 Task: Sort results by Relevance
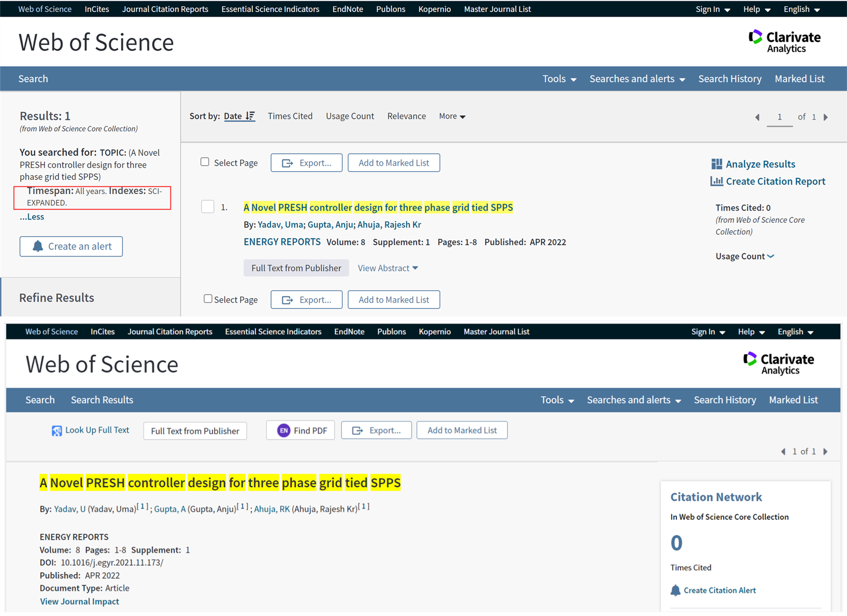[407, 116]
